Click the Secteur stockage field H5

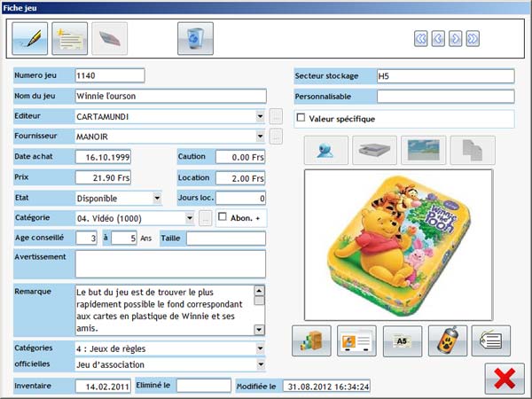(445, 76)
